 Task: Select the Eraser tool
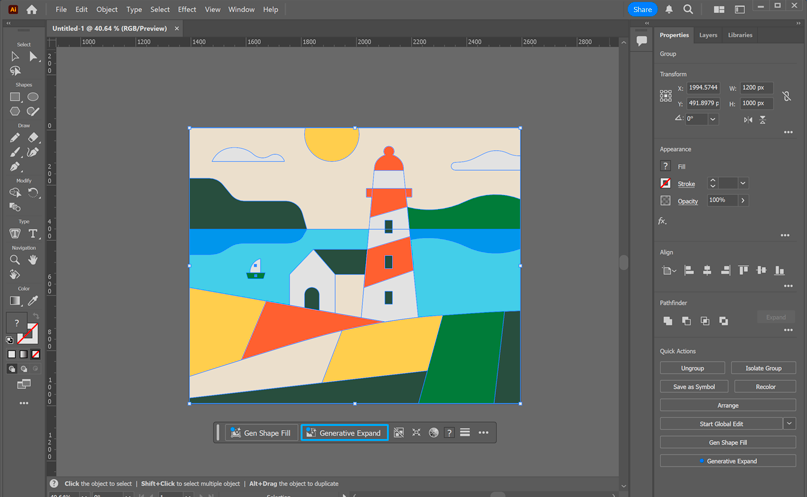pos(33,137)
